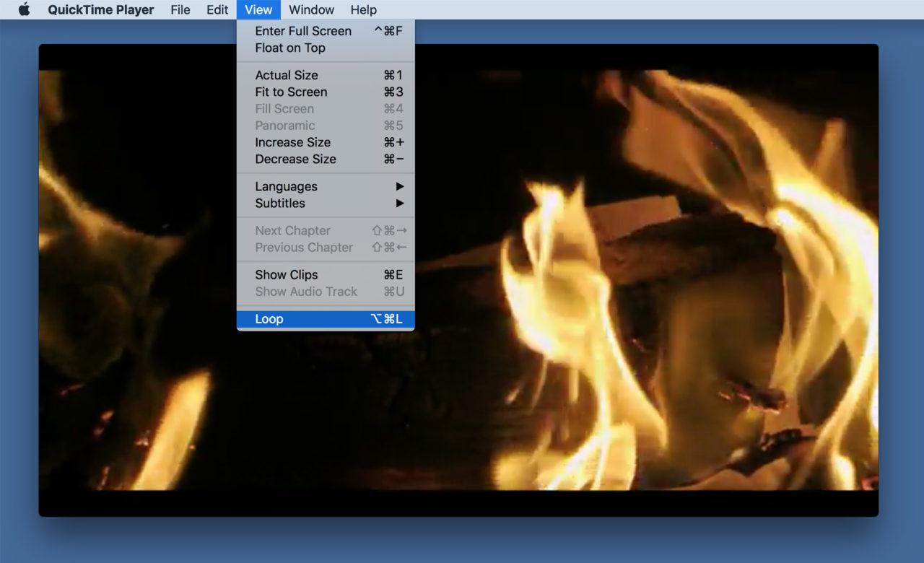Choose Increase Size

pyautogui.click(x=326, y=142)
